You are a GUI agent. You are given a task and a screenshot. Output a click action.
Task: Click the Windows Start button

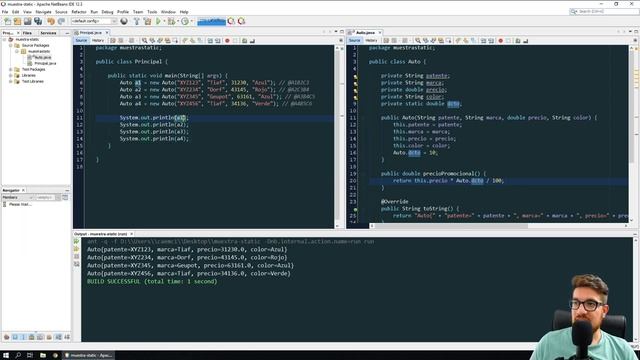pos(6,356)
